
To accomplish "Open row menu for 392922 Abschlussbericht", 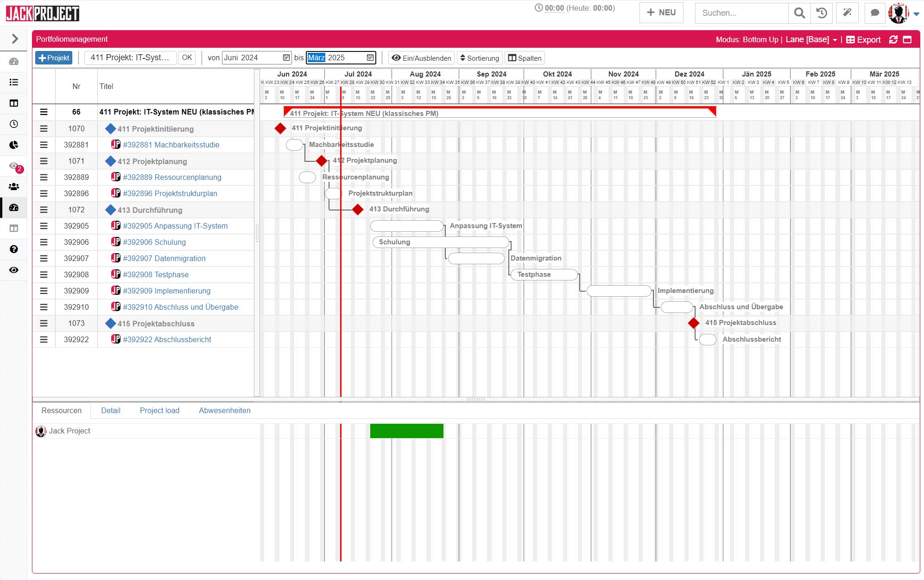I will point(44,339).
